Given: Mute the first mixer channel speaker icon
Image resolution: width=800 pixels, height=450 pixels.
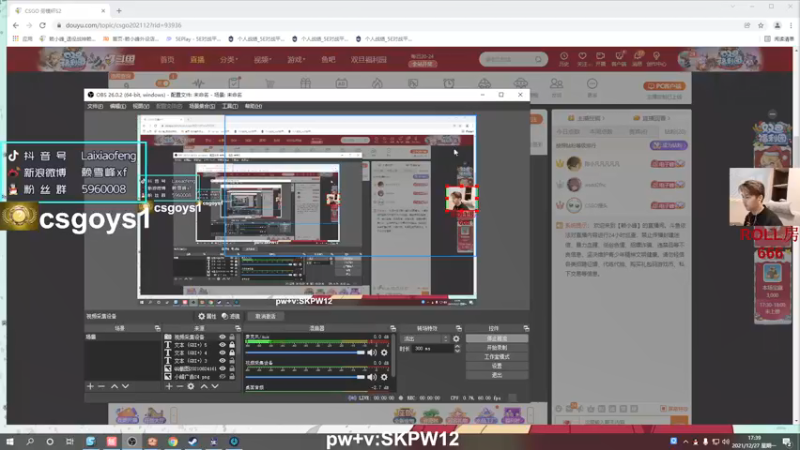Looking at the screenshot, I should (x=372, y=353).
